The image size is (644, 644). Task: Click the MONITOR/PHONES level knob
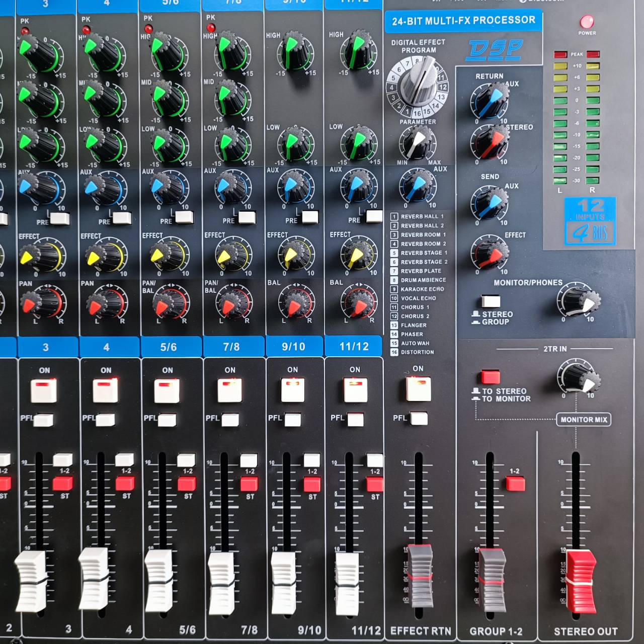click(578, 302)
